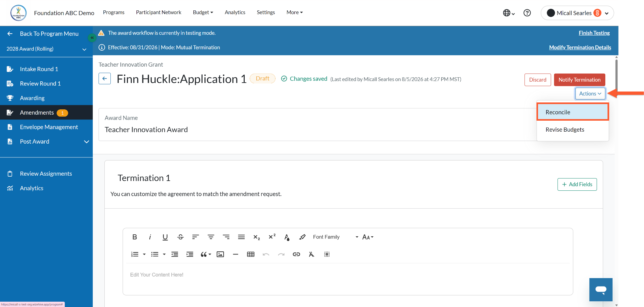
Task: Apply superscript formatting
Action: click(x=272, y=237)
